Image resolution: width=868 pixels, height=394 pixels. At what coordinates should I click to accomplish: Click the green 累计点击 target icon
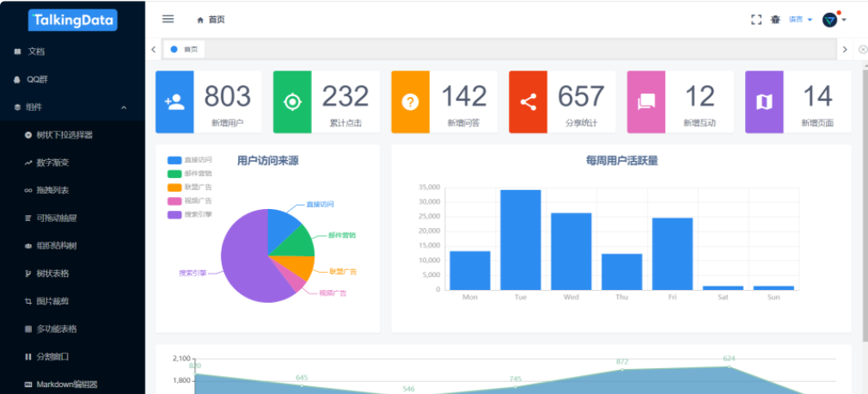pyautogui.click(x=292, y=102)
